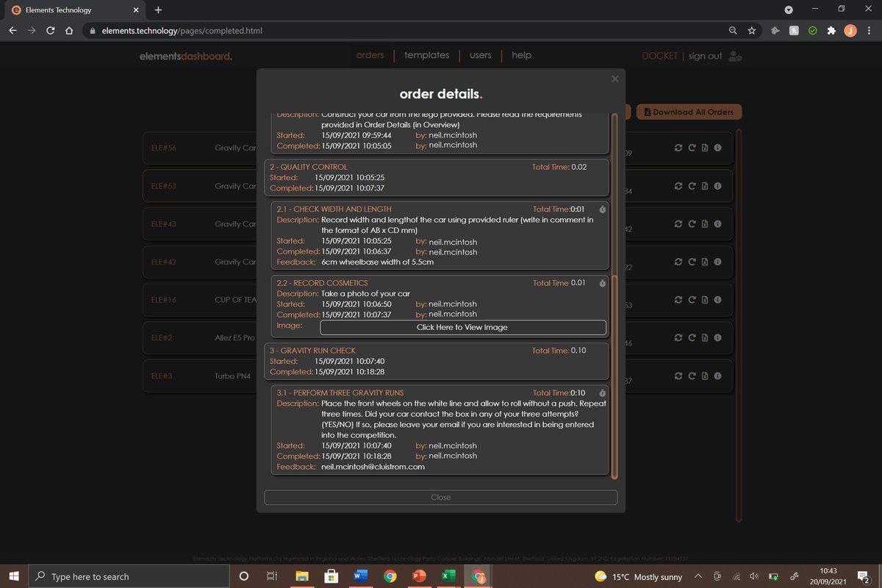Click the sign out link
This screenshot has height=588, width=882.
[x=705, y=56]
